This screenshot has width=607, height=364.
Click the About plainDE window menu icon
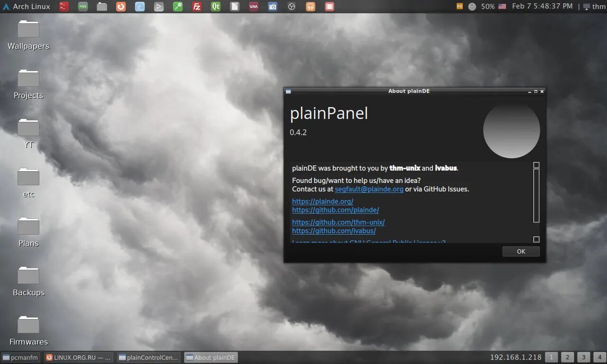(288, 91)
